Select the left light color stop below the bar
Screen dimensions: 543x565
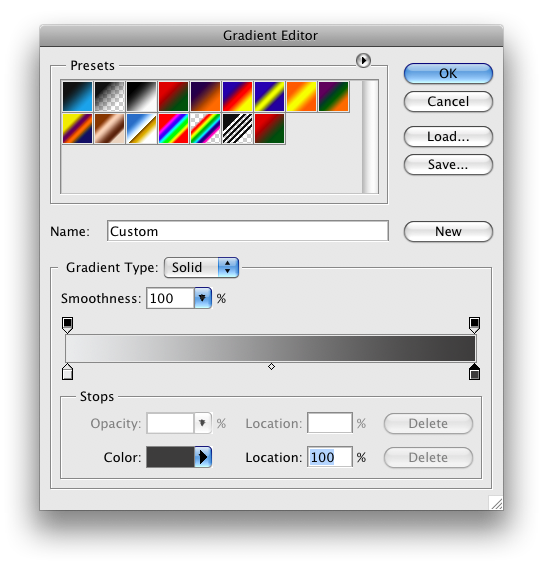pos(67,372)
